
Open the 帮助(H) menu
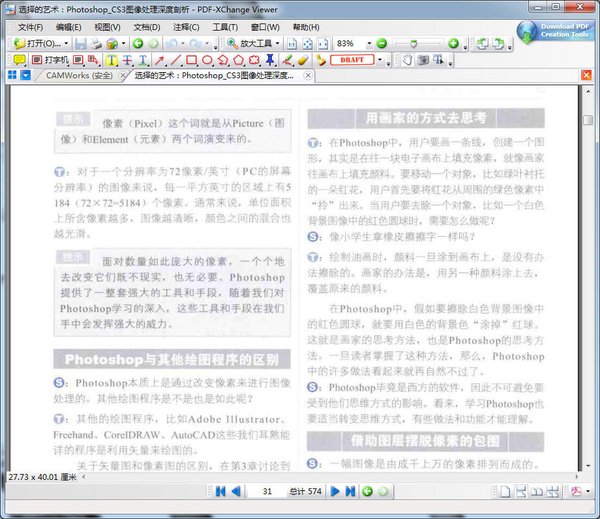tap(306, 27)
